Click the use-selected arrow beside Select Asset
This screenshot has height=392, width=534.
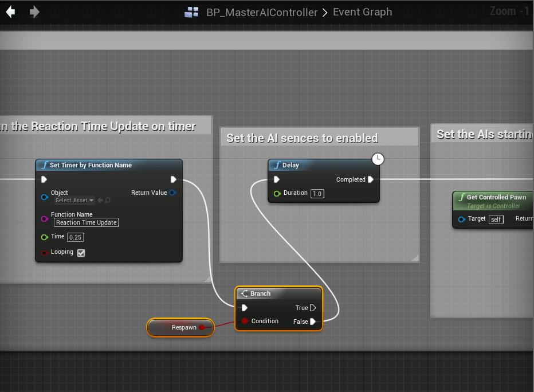pyautogui.click(x=100, y=201)
